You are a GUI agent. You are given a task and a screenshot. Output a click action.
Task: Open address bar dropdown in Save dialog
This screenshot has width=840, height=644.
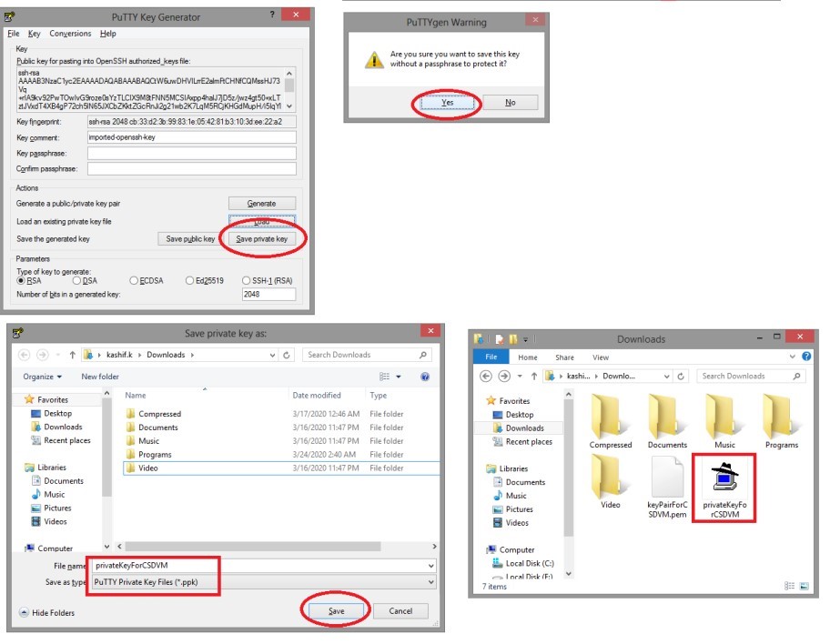click(x=272, y=355)
